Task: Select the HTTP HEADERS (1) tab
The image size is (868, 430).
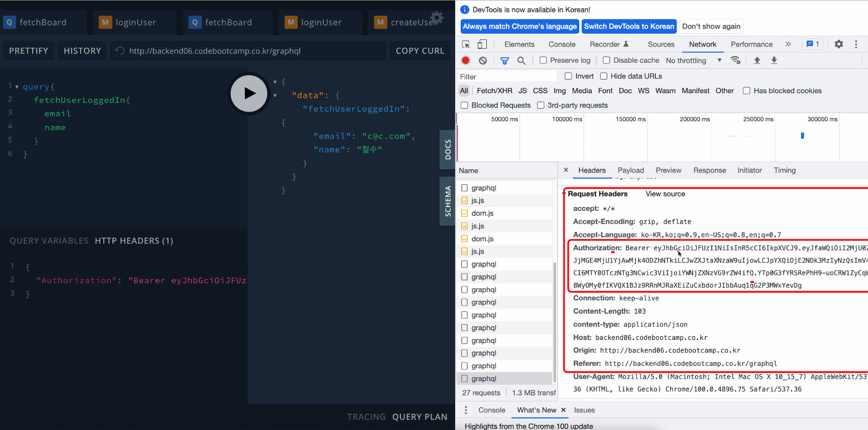Action: 134,241
